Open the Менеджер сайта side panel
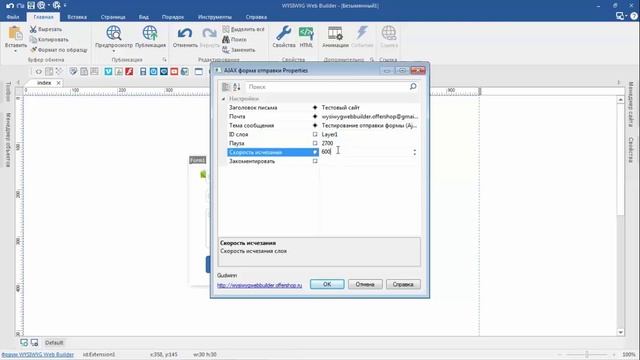640x360 pixels. coord(631,104)
